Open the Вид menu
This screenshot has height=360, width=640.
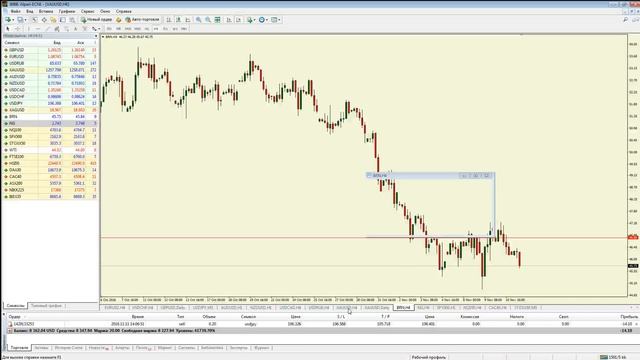tap(30, 11)
